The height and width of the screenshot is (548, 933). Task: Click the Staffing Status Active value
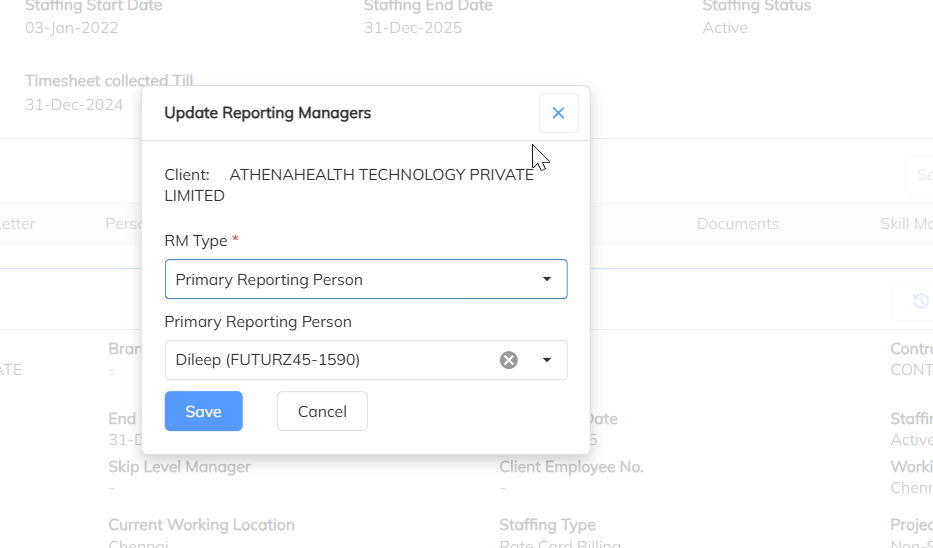pos(725,28)
